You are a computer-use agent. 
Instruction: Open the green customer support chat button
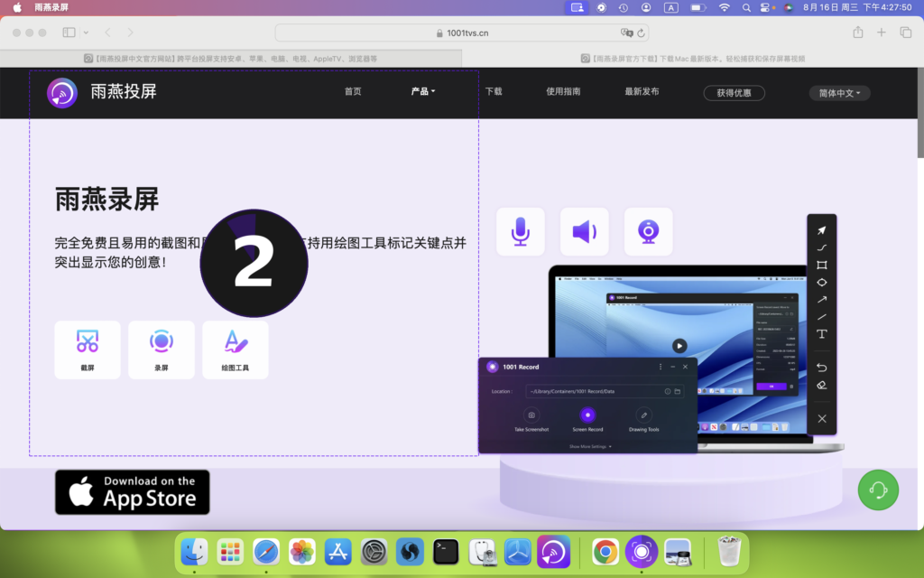[x=878, y=489]
